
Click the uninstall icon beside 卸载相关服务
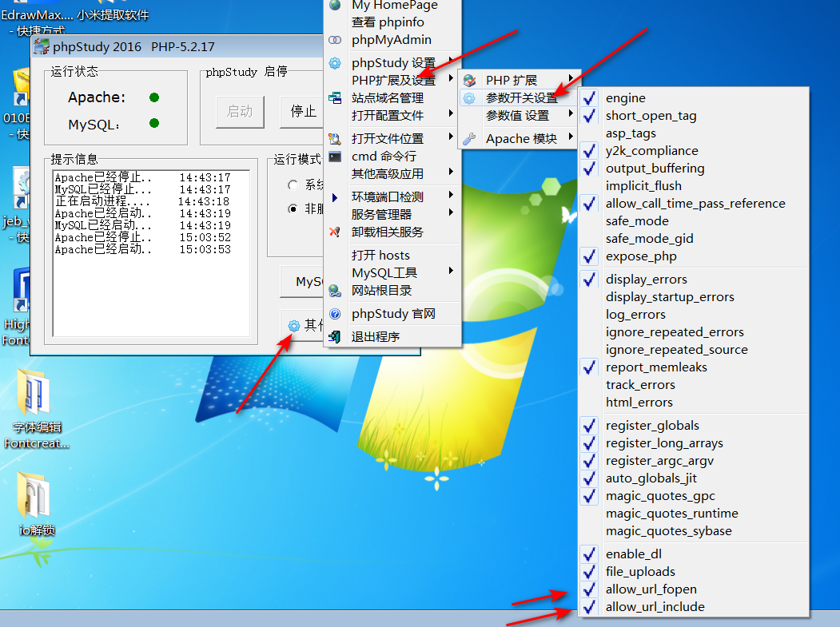(335, 232)
